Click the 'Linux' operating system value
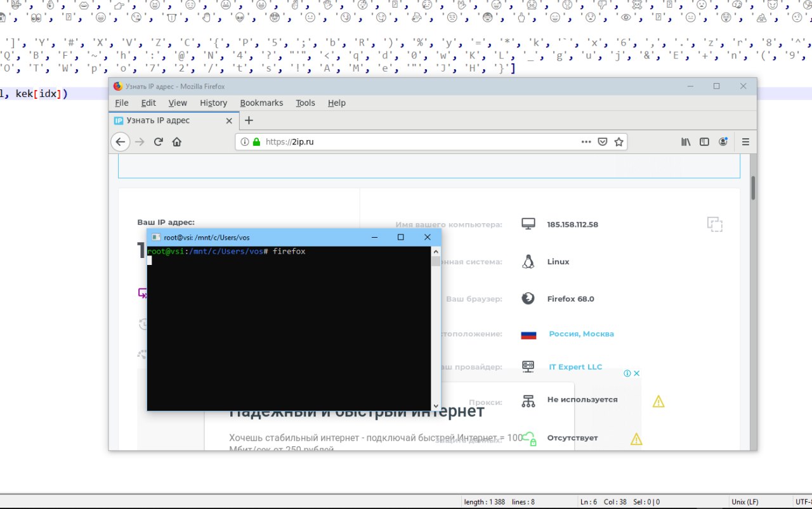Screen dimensions: 812x509 point(558,262)
